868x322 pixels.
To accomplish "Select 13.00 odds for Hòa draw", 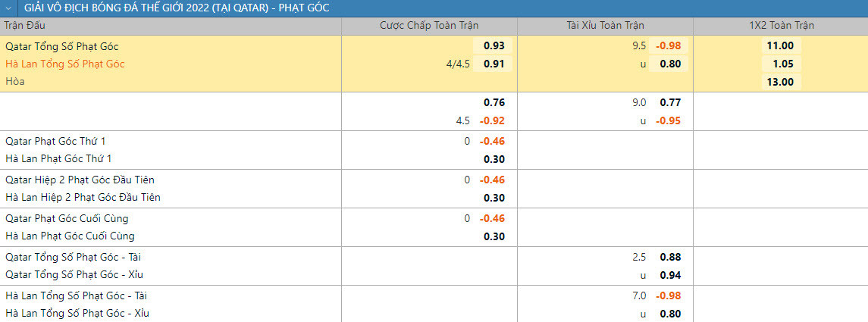I will tap(780, 82).
